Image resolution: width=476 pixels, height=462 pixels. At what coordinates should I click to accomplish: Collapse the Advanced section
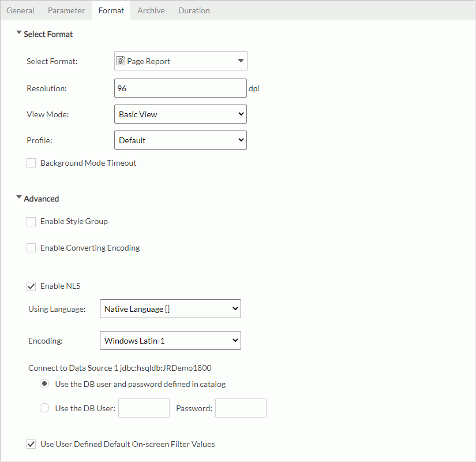click(19, 198)
